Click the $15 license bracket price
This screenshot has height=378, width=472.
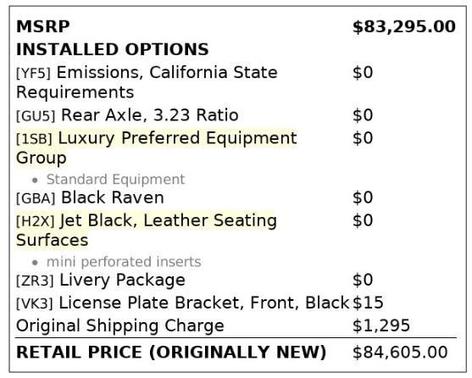pos(368,303)
